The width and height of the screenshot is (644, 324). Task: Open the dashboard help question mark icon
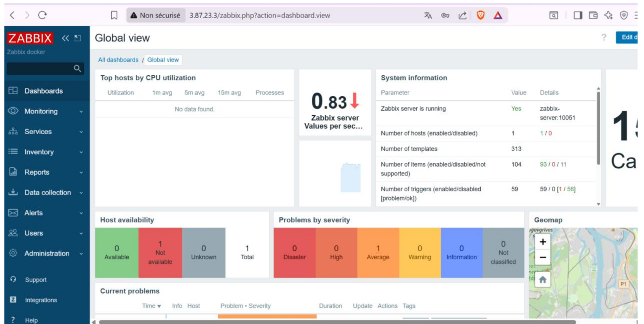(604, 38)
